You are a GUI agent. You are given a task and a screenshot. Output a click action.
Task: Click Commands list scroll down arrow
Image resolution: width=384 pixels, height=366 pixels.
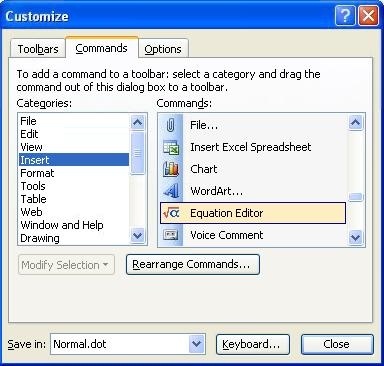(356, 237)
